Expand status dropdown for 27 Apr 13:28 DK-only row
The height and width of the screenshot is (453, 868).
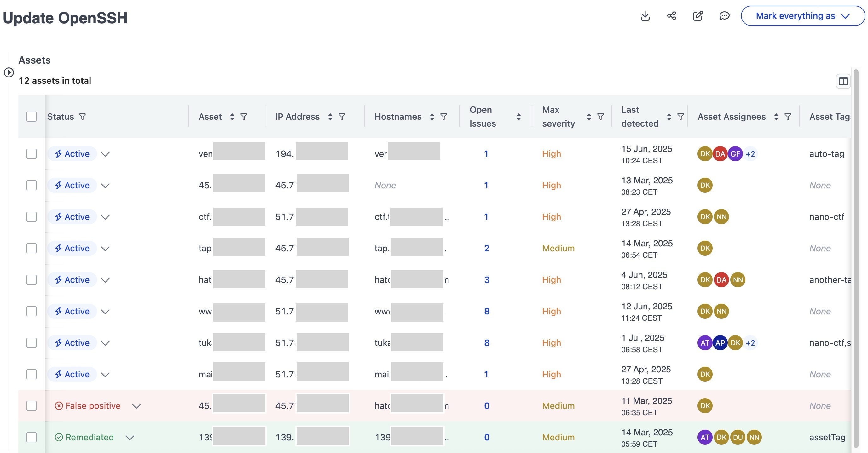[105, 375]
